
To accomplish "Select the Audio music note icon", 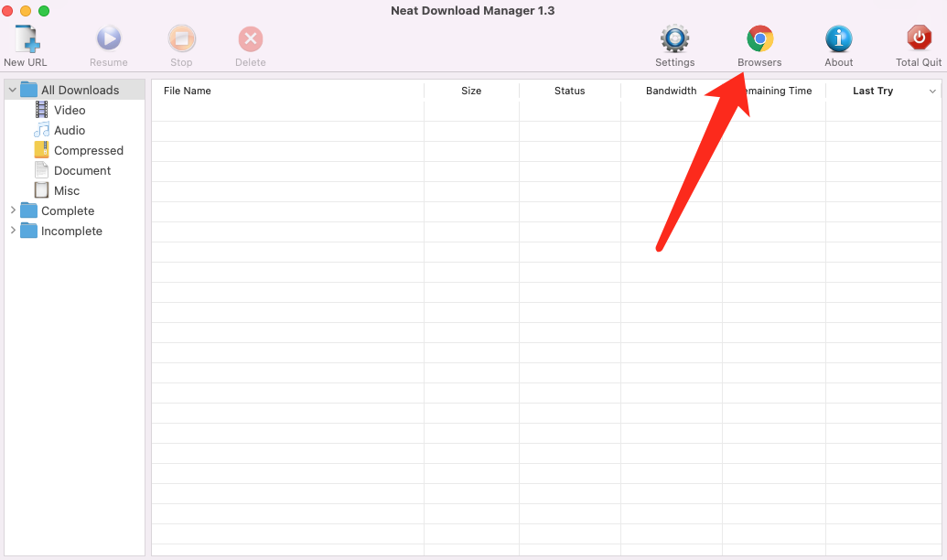I will [x=42, y=130].
